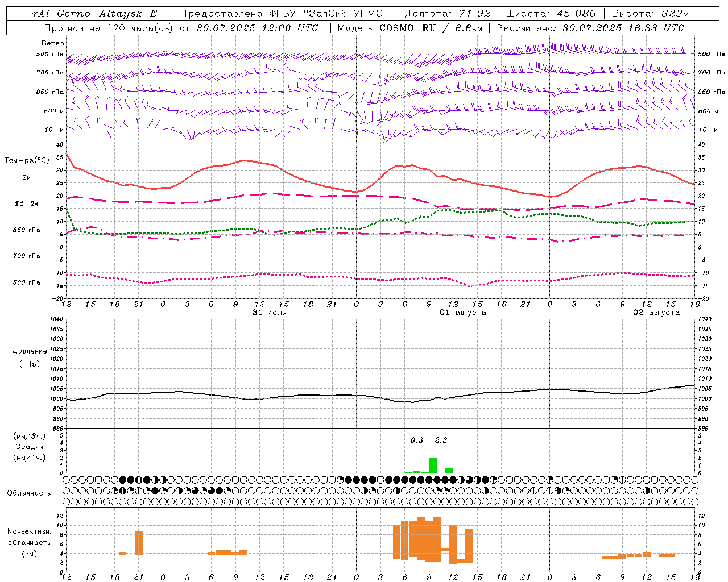
Task: Click the 02 августа date label
Action: click(656, 313)
